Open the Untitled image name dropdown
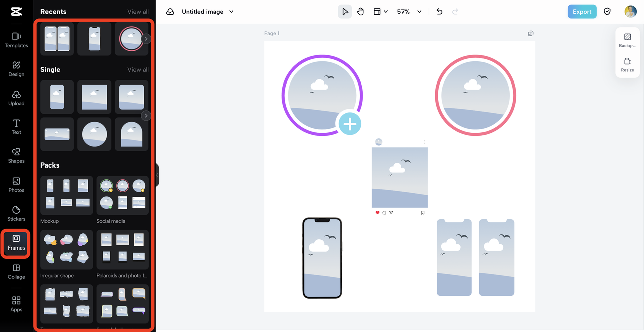644x332 pixels. pos(208,12)
